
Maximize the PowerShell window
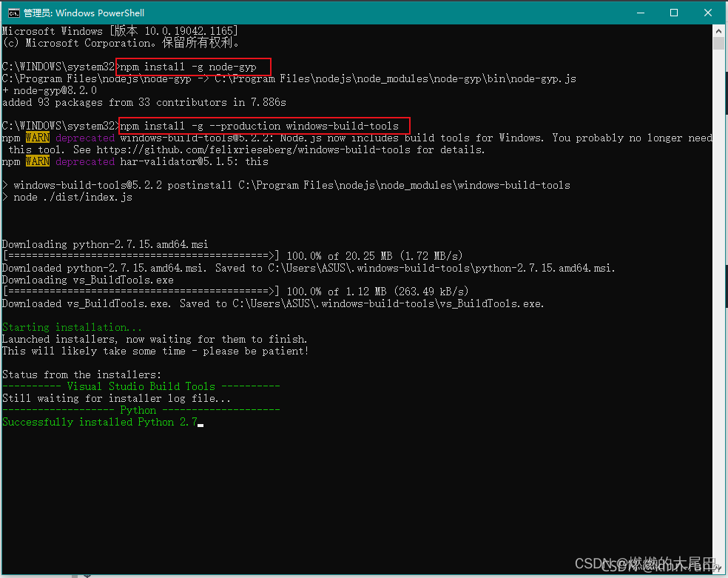click(674, 13)
